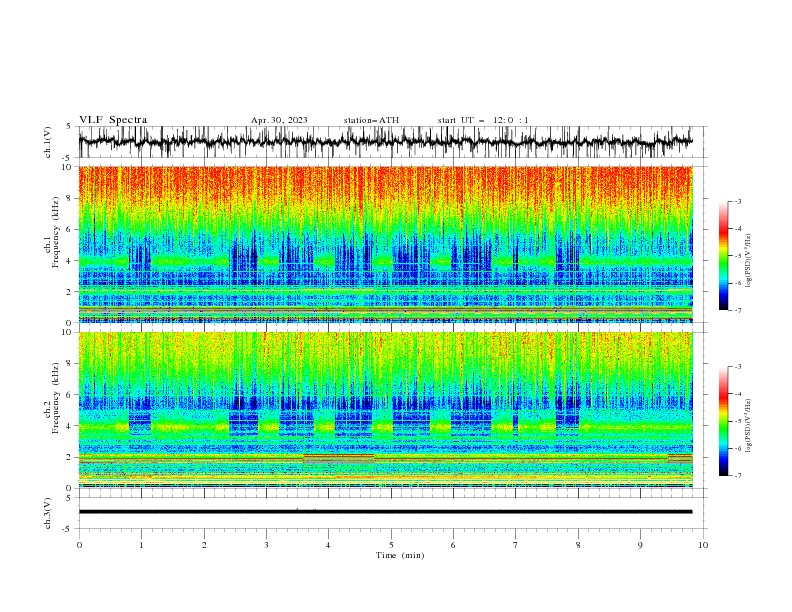This screenshot has height=612, width=792.
Task: Click the "8" kHz tick on ch.2 frequency axis
Action: pyautogui.click(x=70, y=364)
